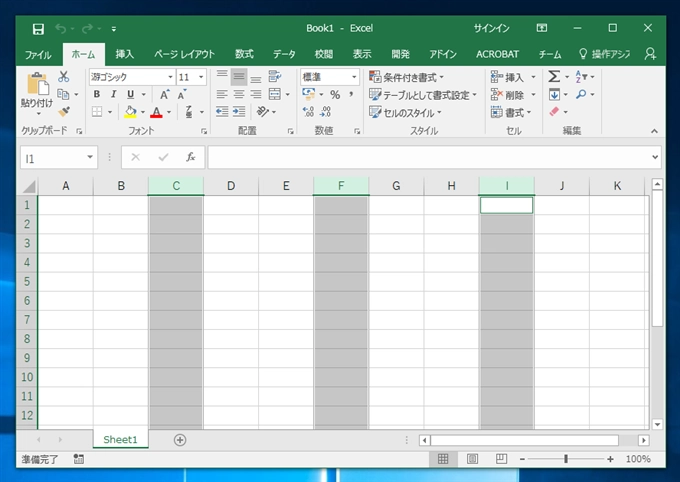Select the Sheet1 tab
The height and width of the screenshot is (482, 680).
click(120, 439)
